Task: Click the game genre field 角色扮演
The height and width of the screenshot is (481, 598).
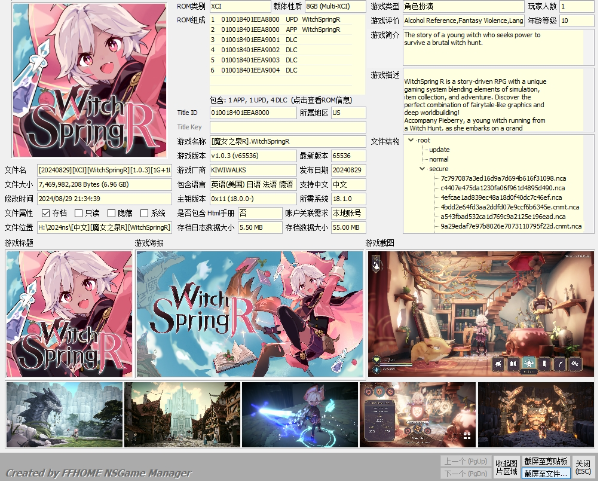Action: pos(463,6)
